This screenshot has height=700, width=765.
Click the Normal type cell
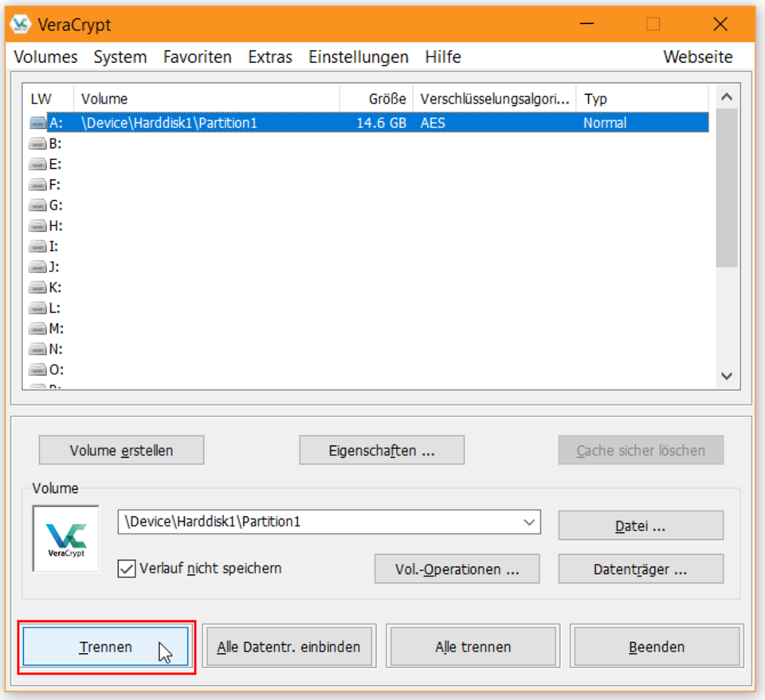(605, 123)
